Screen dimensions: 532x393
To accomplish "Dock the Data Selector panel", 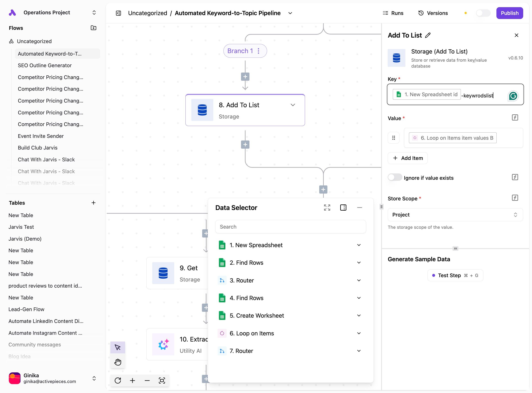I will coord(343,208).
